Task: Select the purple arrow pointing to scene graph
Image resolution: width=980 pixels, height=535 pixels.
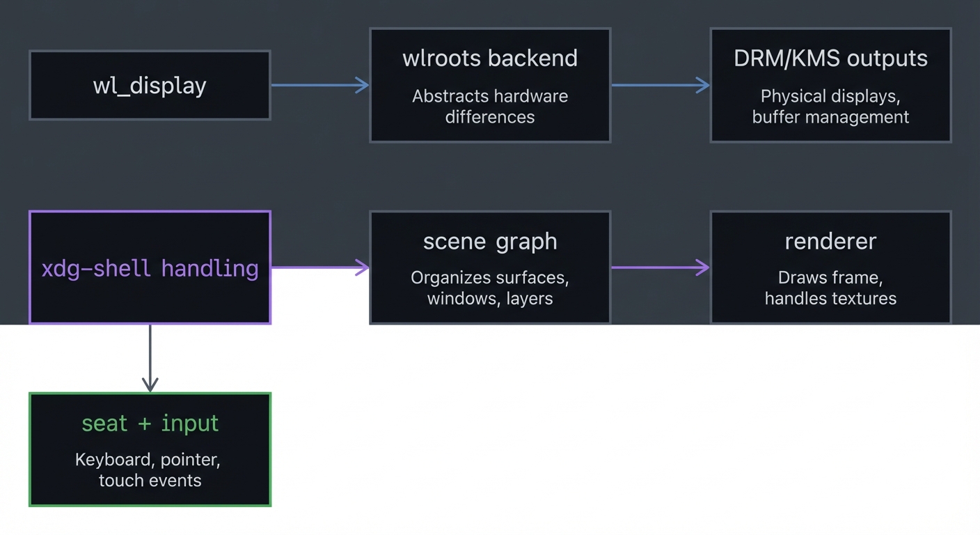Action: [x=319, y=267]
